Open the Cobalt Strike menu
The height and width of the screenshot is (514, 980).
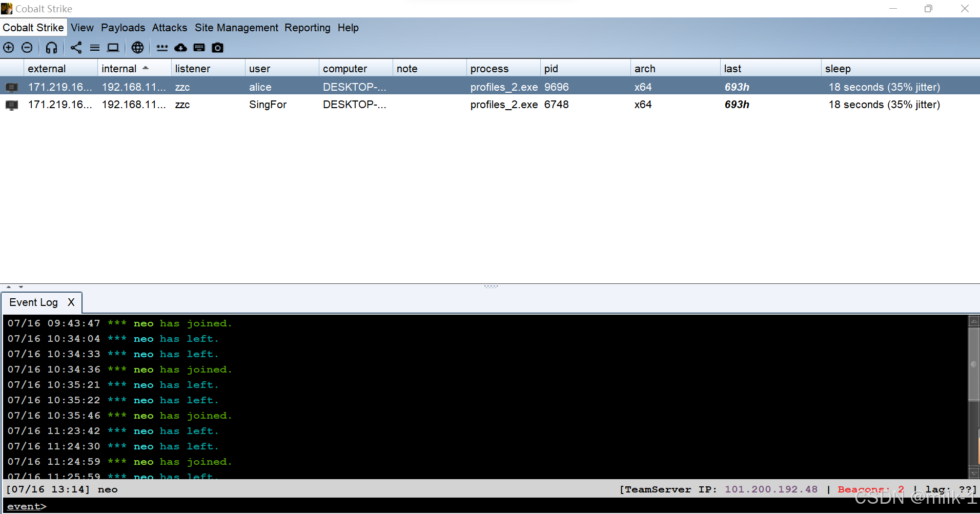click(x=33, y=28)
